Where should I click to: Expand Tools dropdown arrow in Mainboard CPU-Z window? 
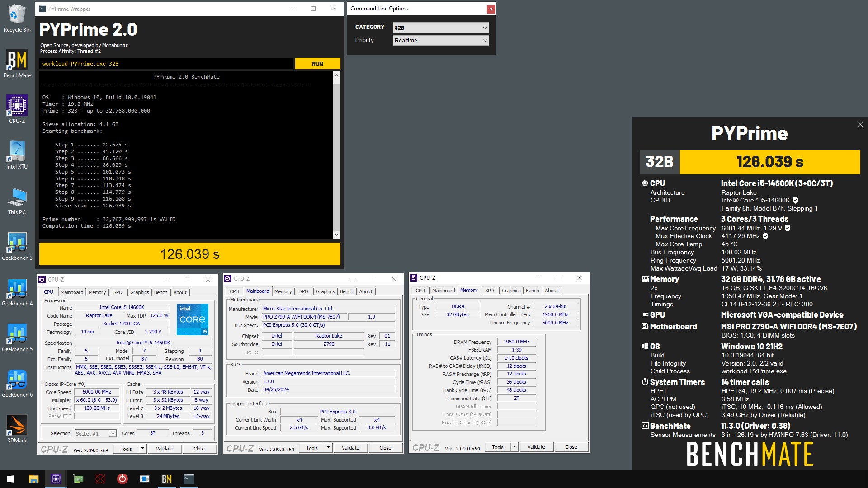coord(328,448)
